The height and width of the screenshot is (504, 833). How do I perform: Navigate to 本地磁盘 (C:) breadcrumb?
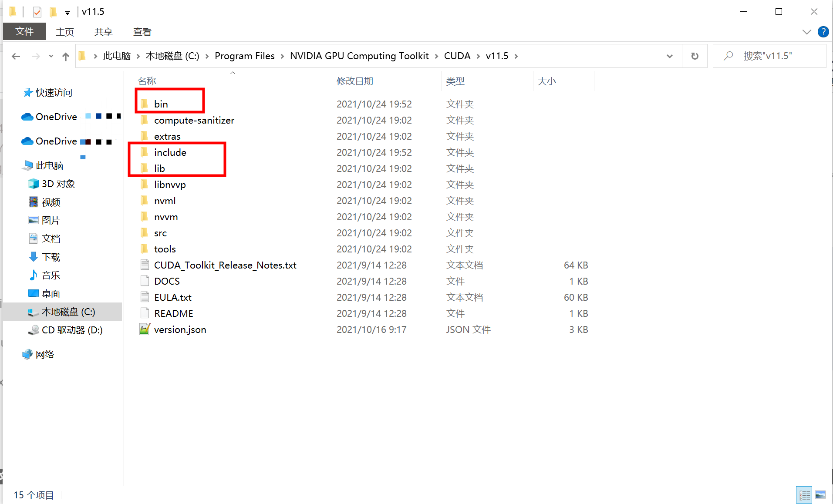point(172,56)
